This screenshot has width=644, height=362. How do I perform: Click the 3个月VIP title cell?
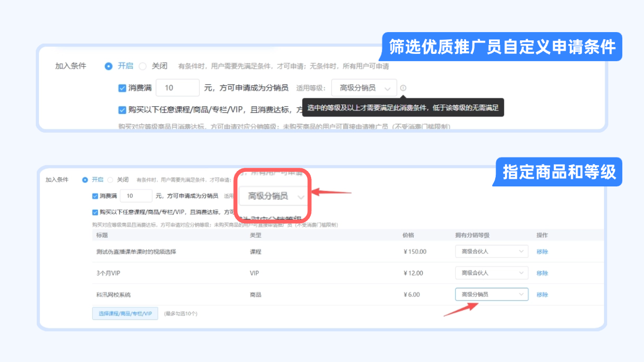coord(108,273)
